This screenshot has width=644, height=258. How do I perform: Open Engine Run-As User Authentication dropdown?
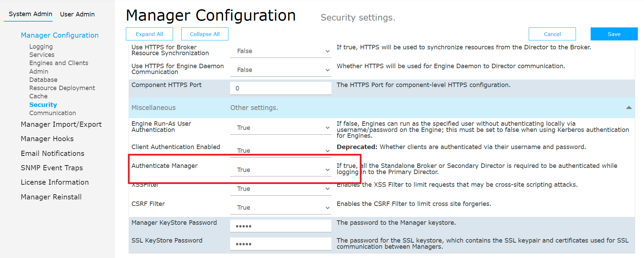(280, 128)
